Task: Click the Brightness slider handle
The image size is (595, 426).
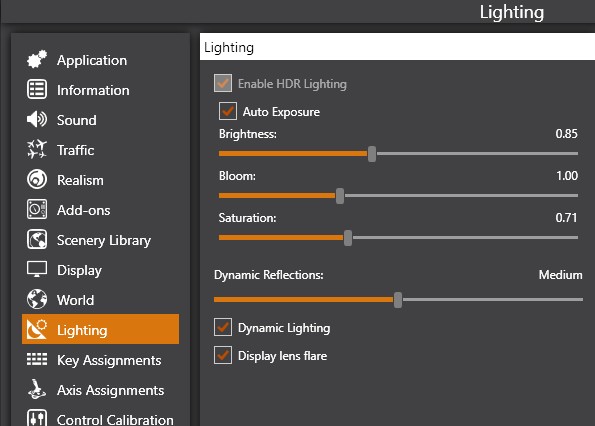Action: coord(372,154)
